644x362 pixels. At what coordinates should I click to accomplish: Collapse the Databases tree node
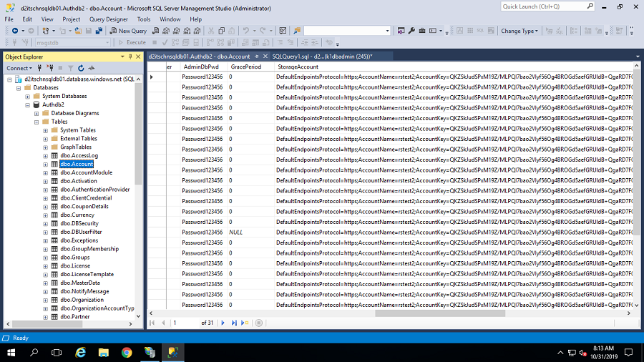[x=19, y=88]
